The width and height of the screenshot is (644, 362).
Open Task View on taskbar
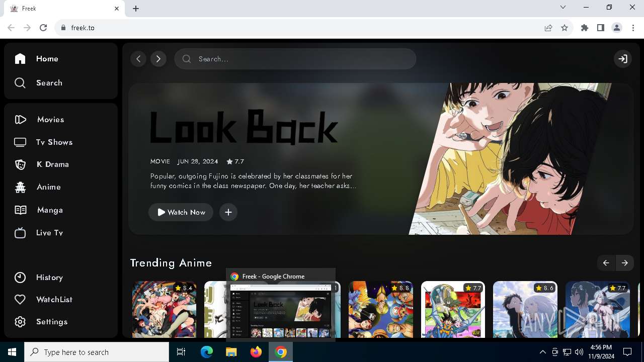pos(181,352)
